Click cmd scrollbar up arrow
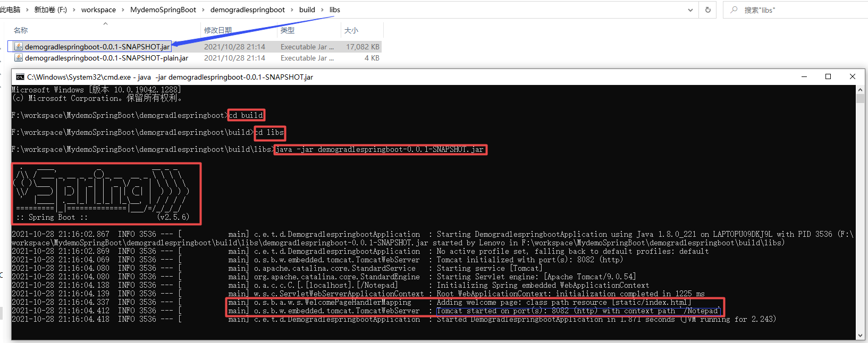The height and width of the screenshot is (343, 868). 861,90
